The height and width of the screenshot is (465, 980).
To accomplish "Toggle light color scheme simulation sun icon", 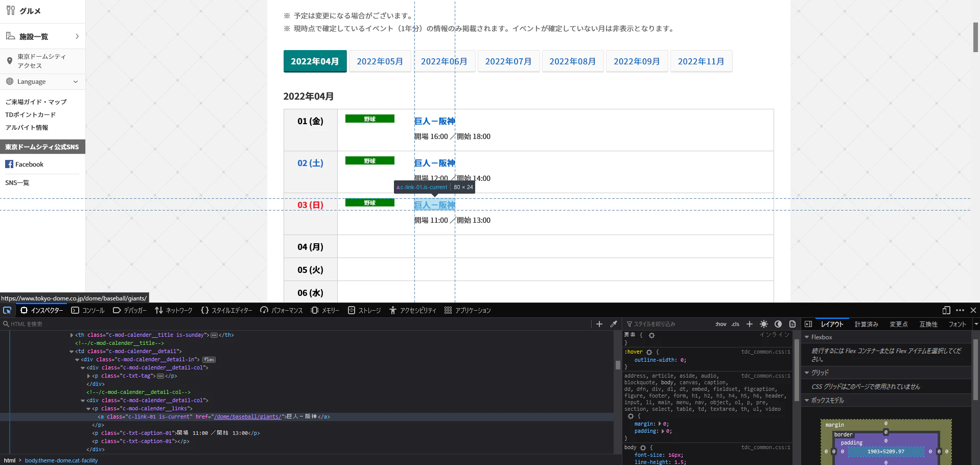I will [764, 324].
